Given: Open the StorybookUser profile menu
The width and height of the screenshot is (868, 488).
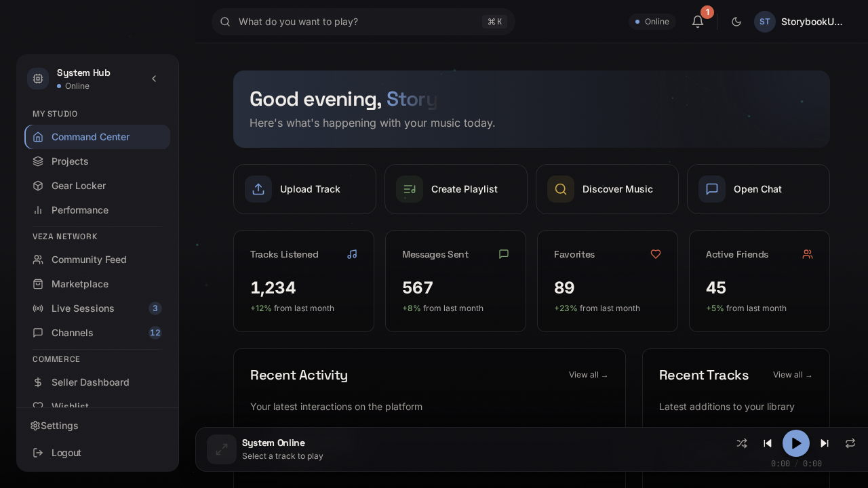Looking at the screenshot, I should tap(800, 22).
